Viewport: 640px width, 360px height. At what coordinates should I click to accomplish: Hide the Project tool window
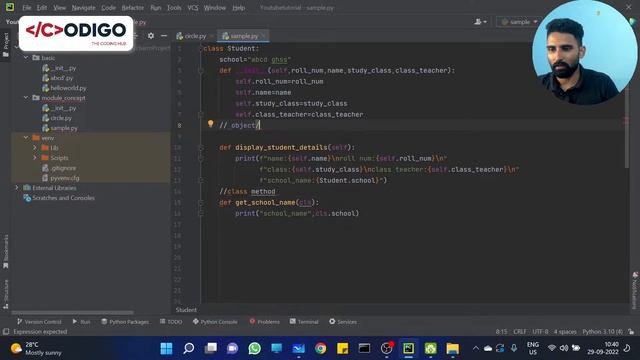164,36
